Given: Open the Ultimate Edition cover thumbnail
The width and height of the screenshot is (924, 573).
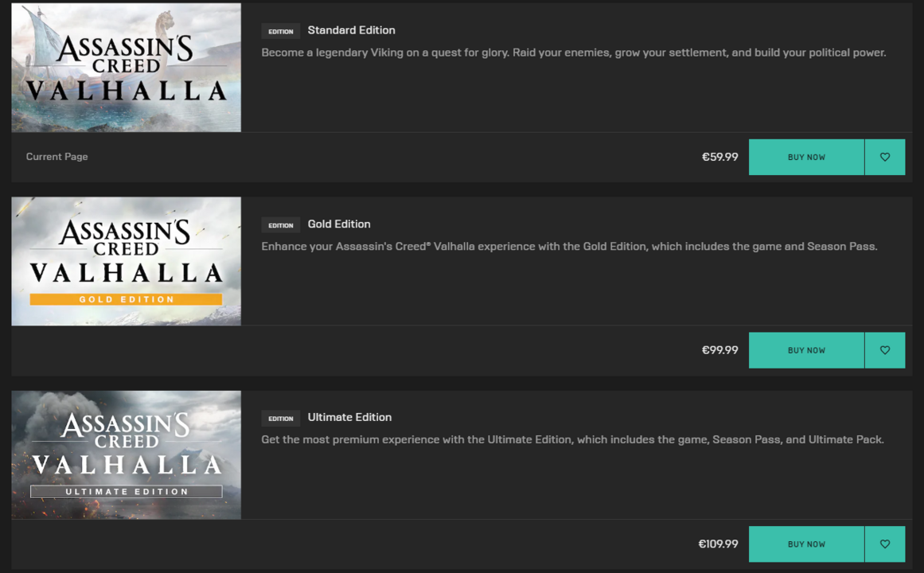Looking at the screenshot, I should [126, 454].
